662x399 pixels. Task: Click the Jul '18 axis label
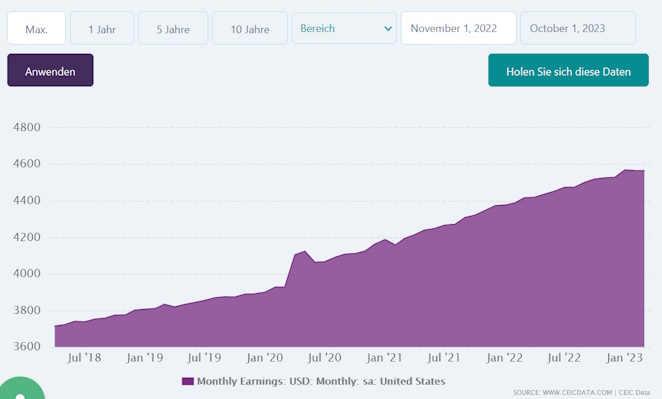84,358
